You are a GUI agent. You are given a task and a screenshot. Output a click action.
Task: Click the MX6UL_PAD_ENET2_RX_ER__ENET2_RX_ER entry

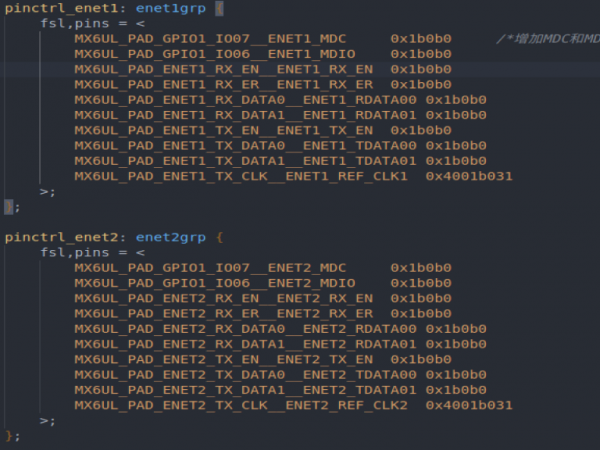point(224,313)
